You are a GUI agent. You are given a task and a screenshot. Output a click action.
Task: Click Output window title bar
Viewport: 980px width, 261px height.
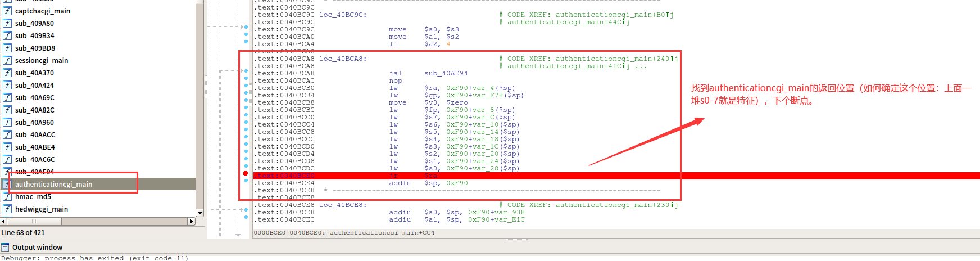pyautogui.click(x=490, y=247)
